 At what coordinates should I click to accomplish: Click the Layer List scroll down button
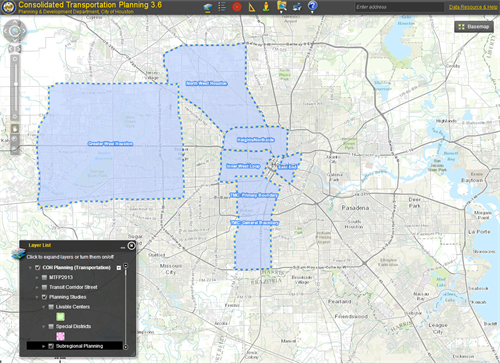tap(126, 347)
